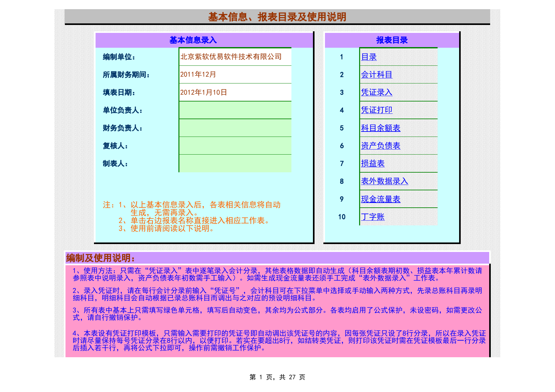Click the page footer 第 1 页，共 27 页
Viewport: 555px width, 392px height.
pos(277,377)
